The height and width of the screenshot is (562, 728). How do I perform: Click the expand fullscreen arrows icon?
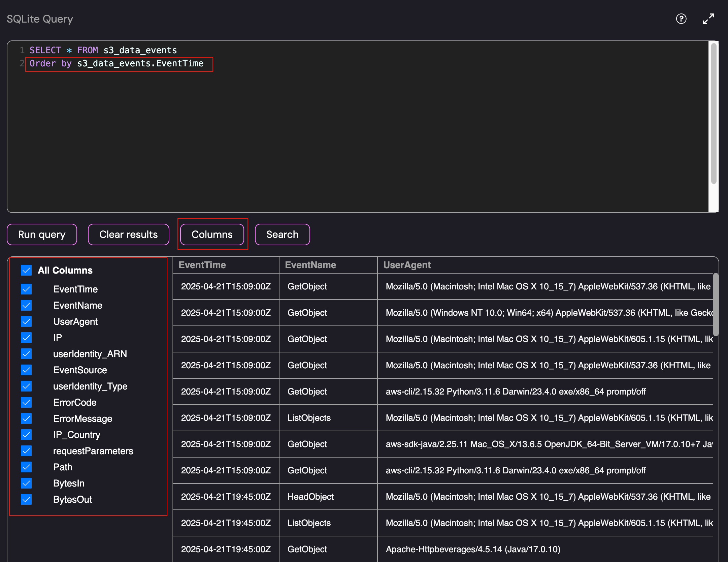point(708,19)
